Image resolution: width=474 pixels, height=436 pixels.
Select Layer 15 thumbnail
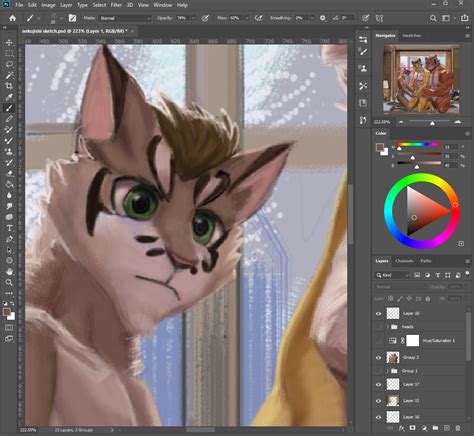point(393,401)
